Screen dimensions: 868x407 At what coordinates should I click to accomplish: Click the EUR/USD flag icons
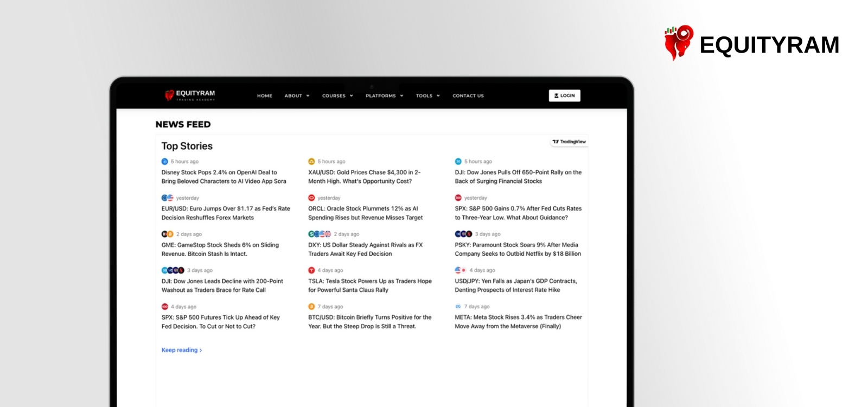click(x=167, y=198)
